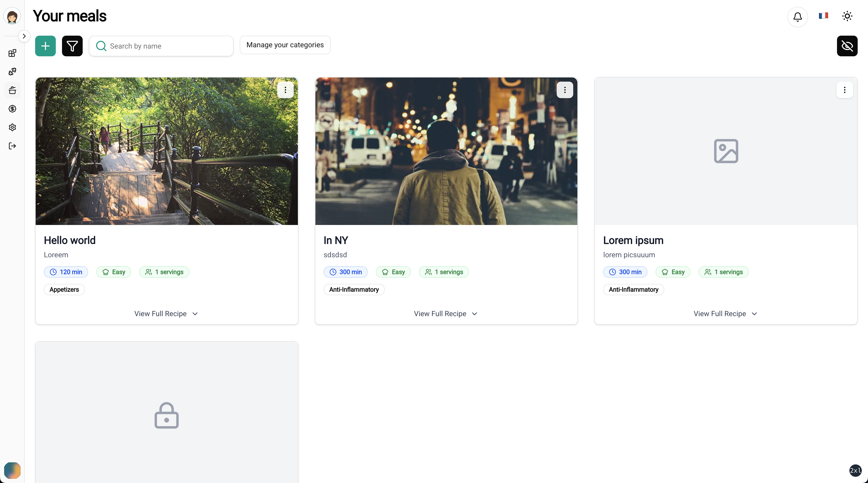Click the Appetizers category tag
Viewport: 868px width, 483px height.
[x=64, y=289]
